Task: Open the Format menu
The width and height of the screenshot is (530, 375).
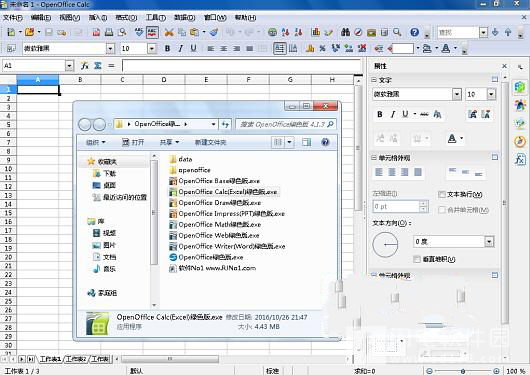Action: click(x=126, y=18)
